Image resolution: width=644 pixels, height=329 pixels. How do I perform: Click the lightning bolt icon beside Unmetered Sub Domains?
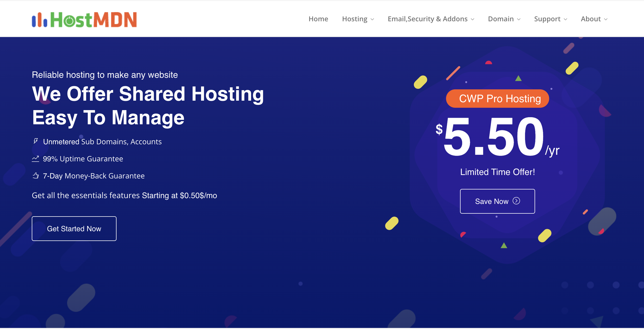[36, 141]
